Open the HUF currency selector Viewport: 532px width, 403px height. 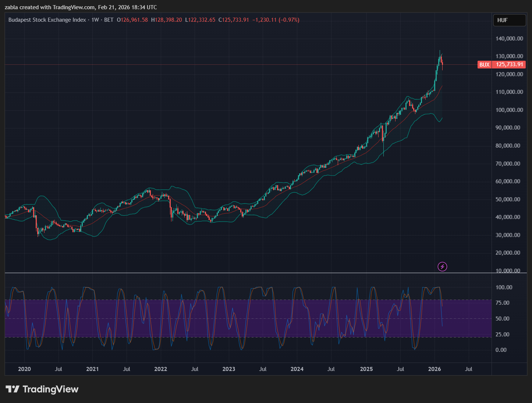coord(509,20)
